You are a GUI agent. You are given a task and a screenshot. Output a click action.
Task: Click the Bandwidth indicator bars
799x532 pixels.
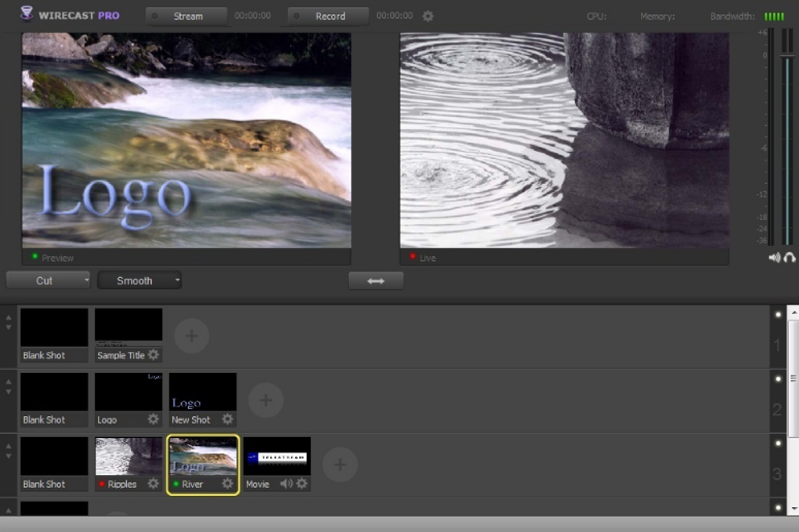[x=774, y=16]
